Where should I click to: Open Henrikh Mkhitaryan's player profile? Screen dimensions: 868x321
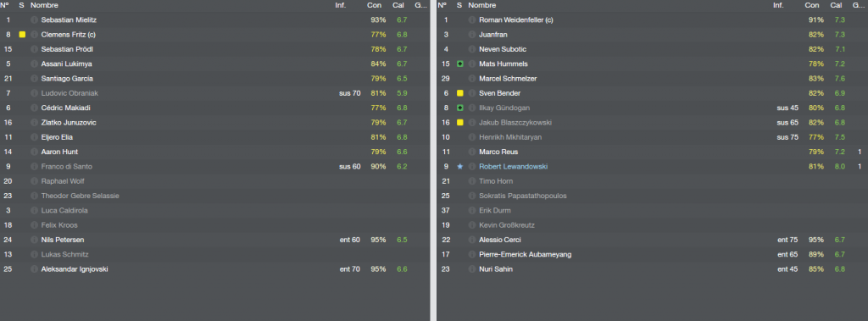(509, 136)
